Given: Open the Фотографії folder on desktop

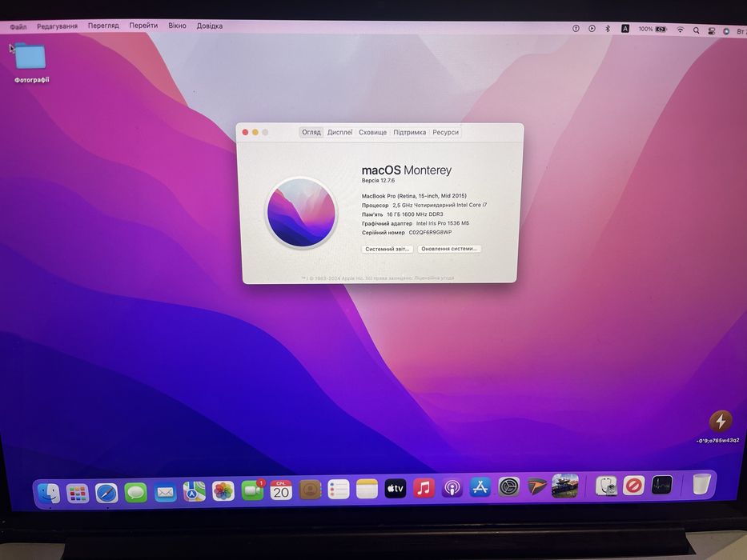Looking at the screenshot, I should coord(30,63).
